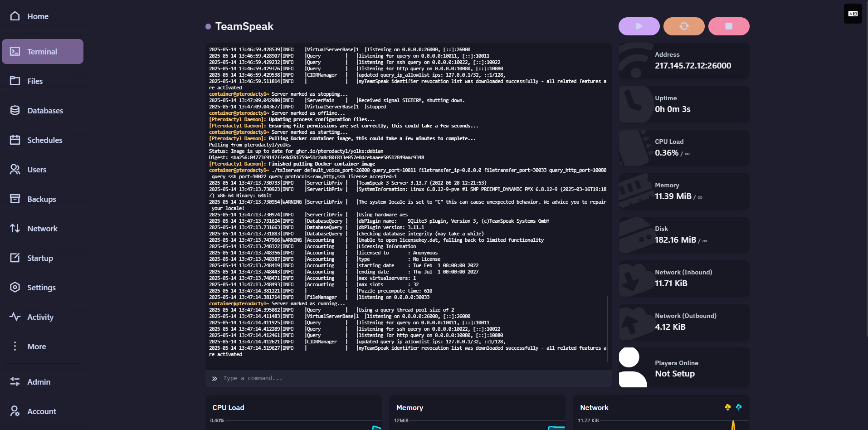This screenshot has width=868, height=430.
Task: Copy the address 217.145.72.12:26000
Action: click(x=693, y=66)
